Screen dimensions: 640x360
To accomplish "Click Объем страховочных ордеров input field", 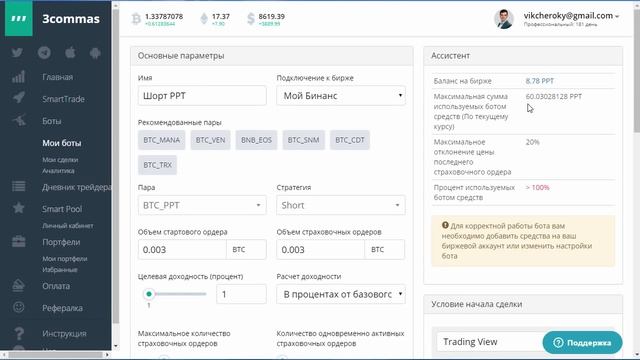I will pos(320,249).
